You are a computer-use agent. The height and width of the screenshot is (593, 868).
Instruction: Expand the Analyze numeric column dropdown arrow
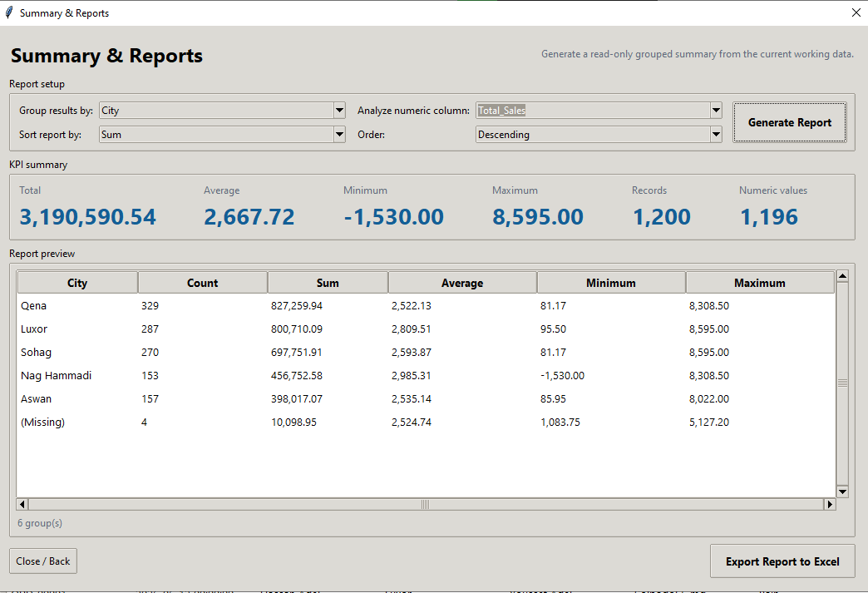pos(716,110)
